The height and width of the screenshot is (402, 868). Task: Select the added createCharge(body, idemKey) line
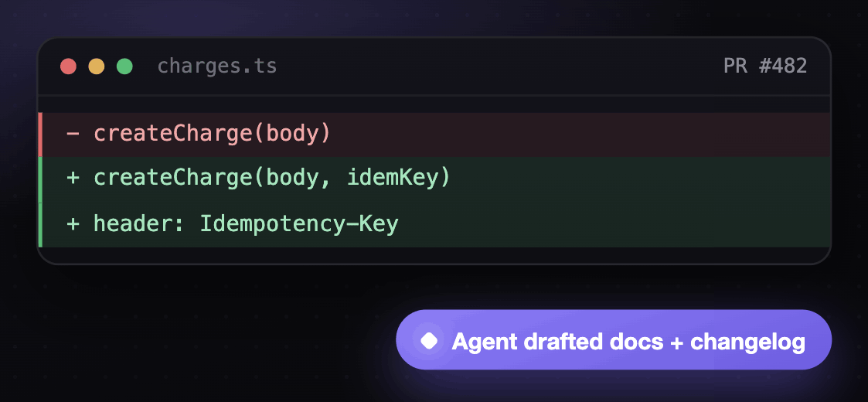pos(434,179)
